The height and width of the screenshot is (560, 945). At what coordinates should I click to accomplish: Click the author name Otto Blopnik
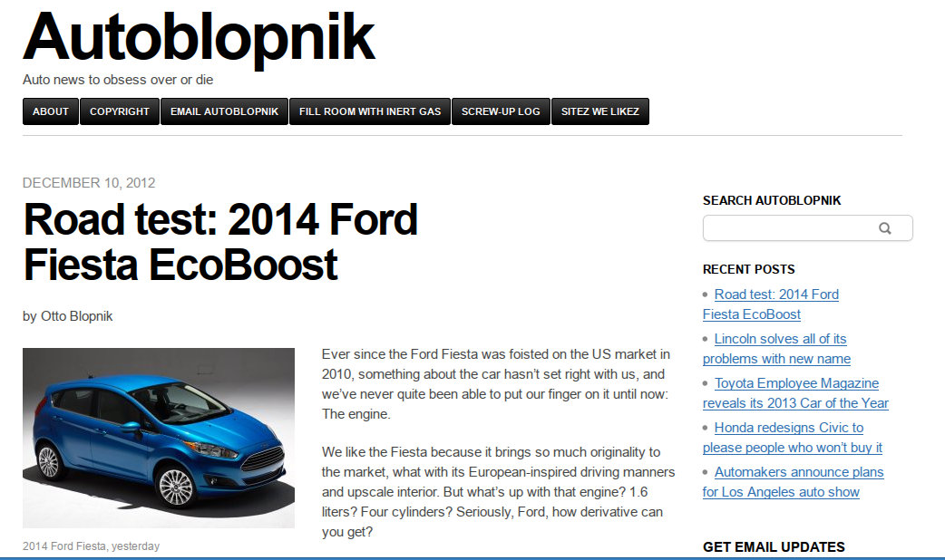click(x=76, y=316)
